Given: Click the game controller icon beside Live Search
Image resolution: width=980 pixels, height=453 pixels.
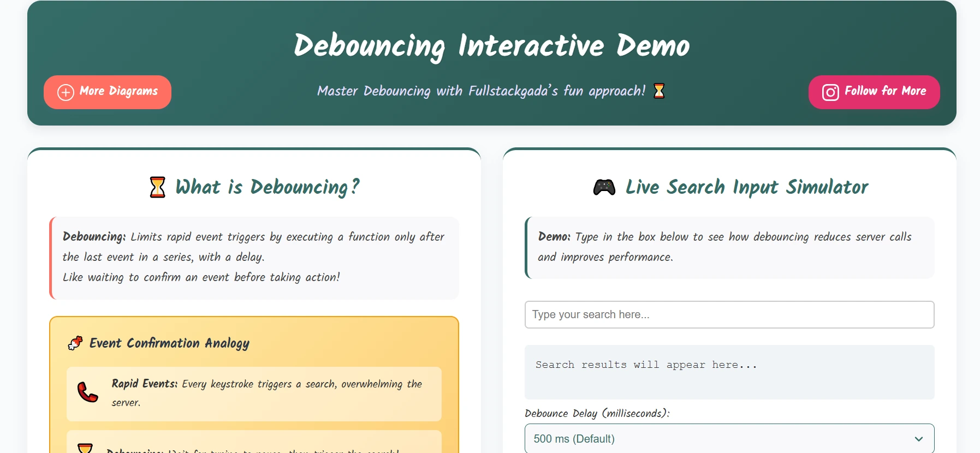Looking at the screenshot, I should click(604, 187).
